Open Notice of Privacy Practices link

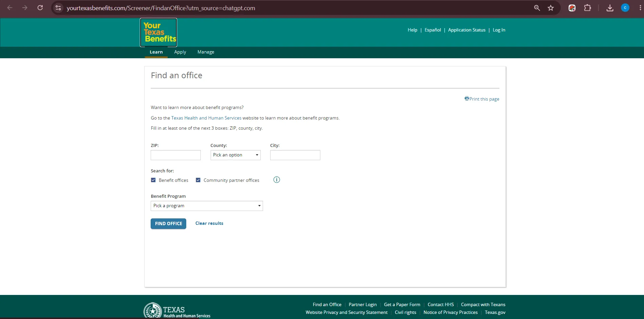pos(450,312)
